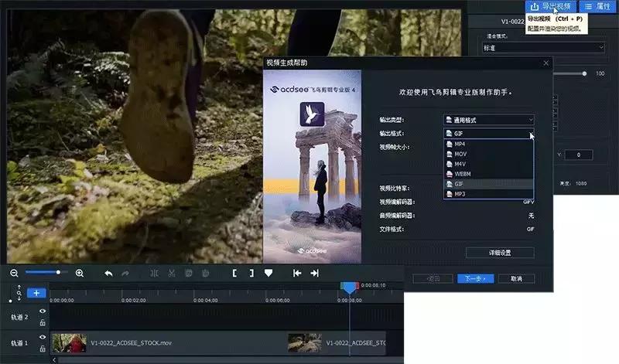
Task: Lock Track 1 with the padlock
Action: [x=43, y=349]
